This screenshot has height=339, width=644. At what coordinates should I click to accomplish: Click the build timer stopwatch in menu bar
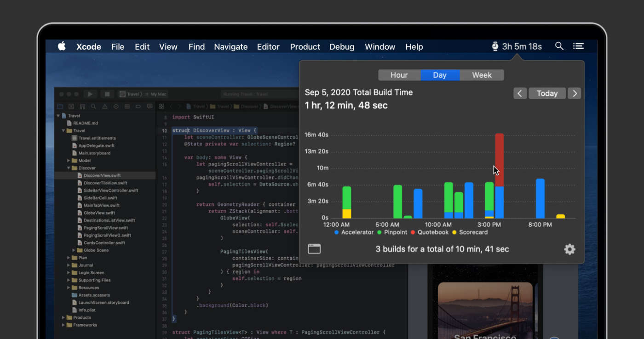[495, 46]
